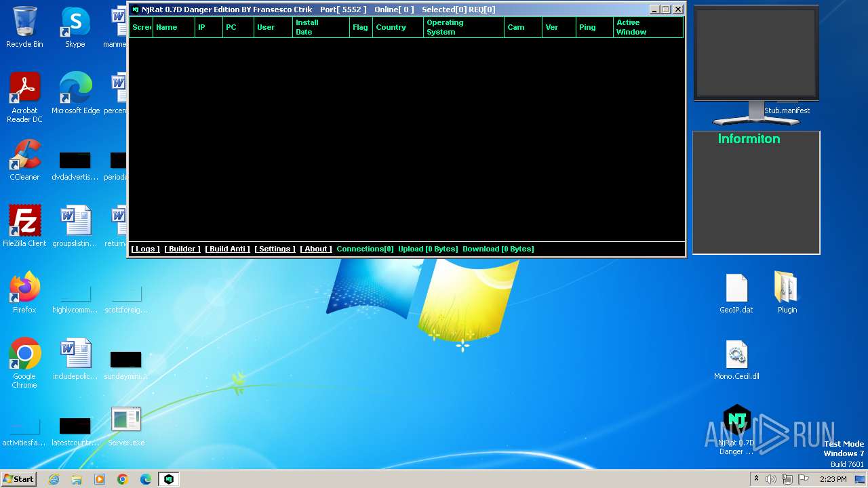Open Acrobat Reader DC shortcut
Viewport: 868px width, 488px height.
coord(24,98)
